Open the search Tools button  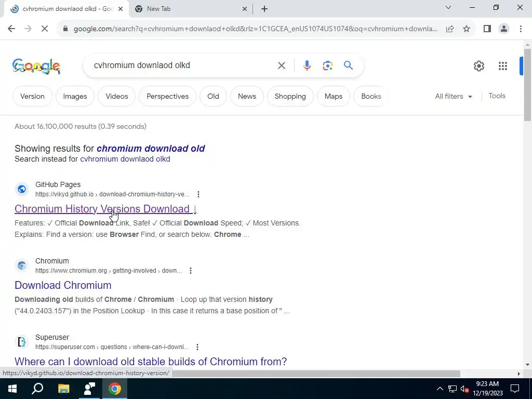point(497,96)
